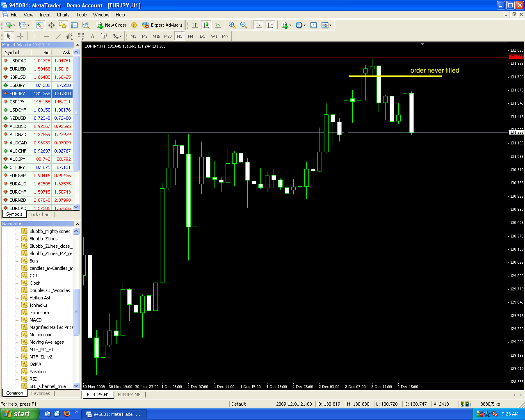Toggle Chart Shift option
Screen dimensions: 525x420
coord(270,25)
